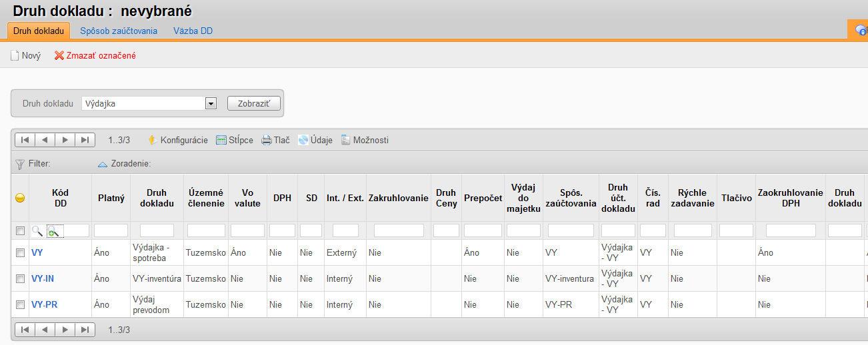Toggle the select-all checkbox in the filter row
This screenshot has height=345, width=868.
[x=20, y=230]
